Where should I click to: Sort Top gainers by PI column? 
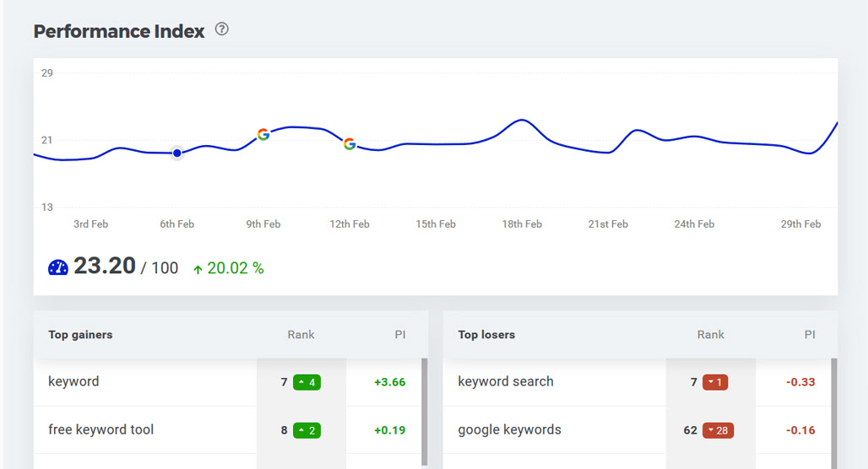399,335
